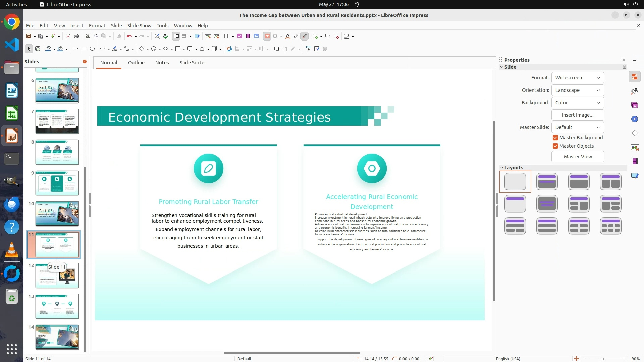Select the Rectangle drawing tool
Screen dimensions: 644x362
tap(84, 49)
